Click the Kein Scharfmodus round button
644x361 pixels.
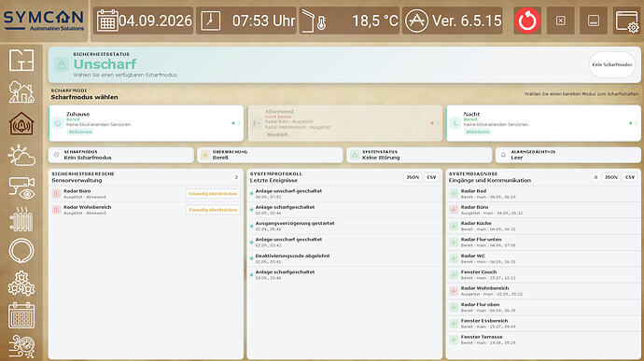pos(612,64)
